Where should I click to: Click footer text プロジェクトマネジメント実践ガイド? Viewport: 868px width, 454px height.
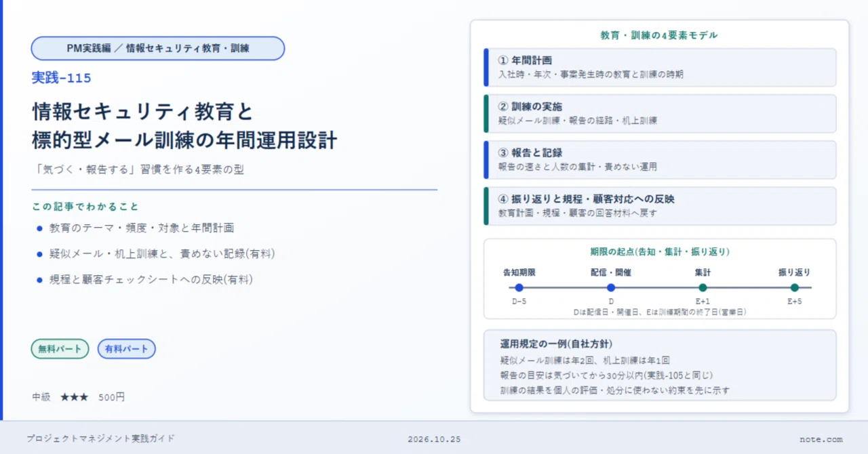pos(100,438)
